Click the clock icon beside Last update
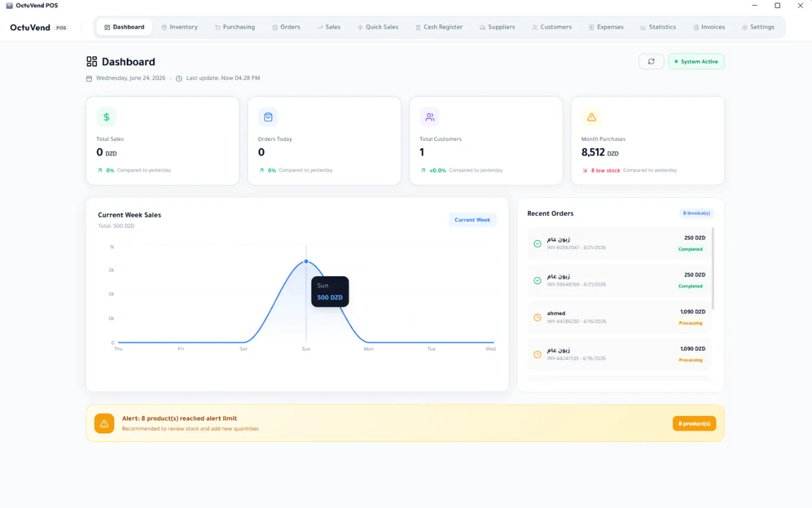The image size is (812, 508). pos(179,78)
